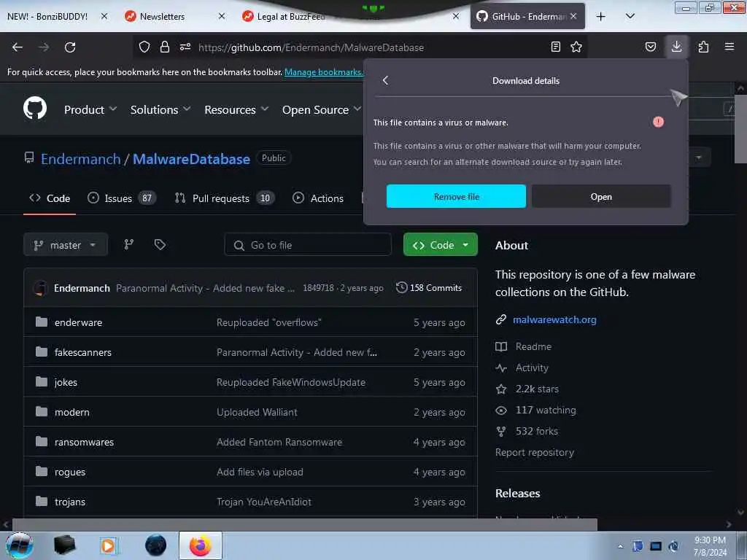This screenshot has width=747, height=560.
Task: Open the master branch dropdown
Action: click(x=66, y=245)
